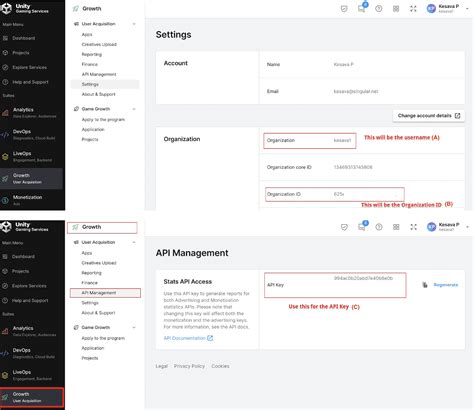Open Reporting in the Settings page Growth menu

pyautogui.click(x=92, y=55)
